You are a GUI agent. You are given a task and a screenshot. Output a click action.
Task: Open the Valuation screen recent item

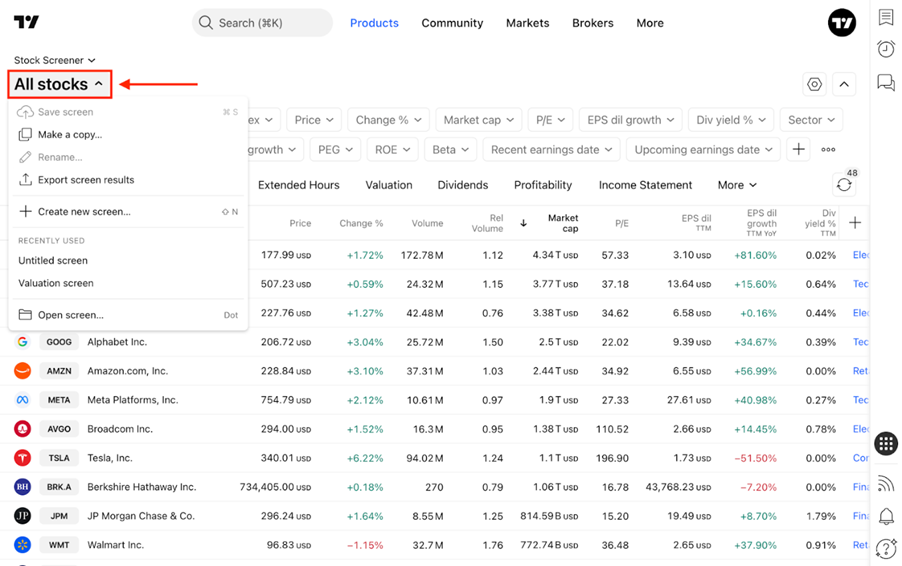click(127, 283)
